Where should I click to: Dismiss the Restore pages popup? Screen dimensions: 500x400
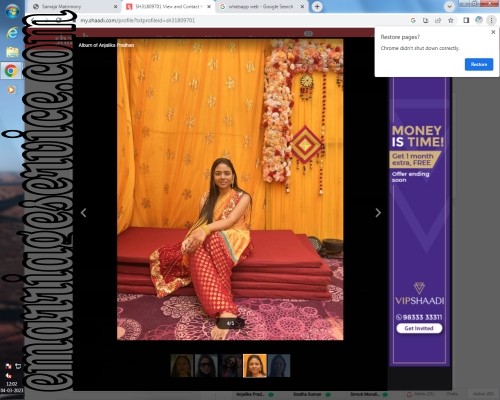tap(493, 32)
